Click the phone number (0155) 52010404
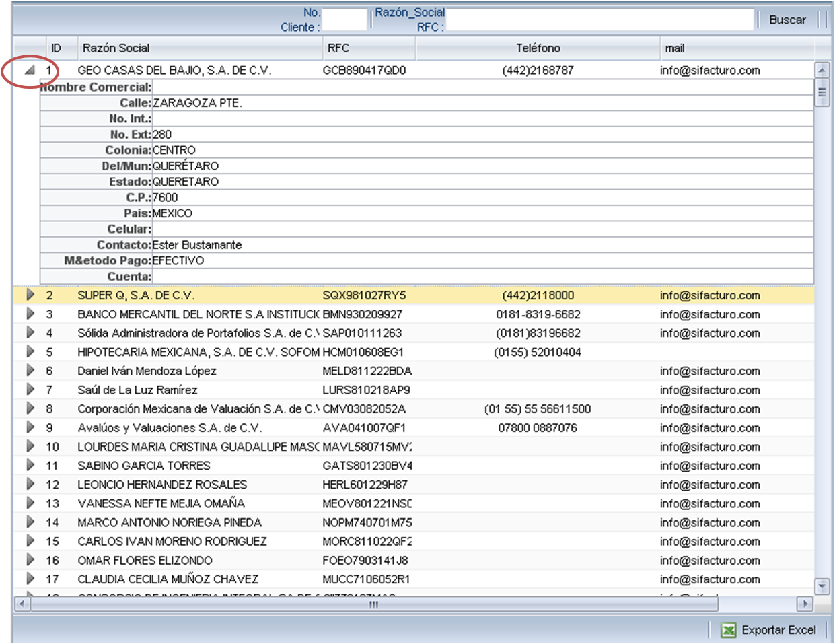835x644 pixels. tap(538, 352)
